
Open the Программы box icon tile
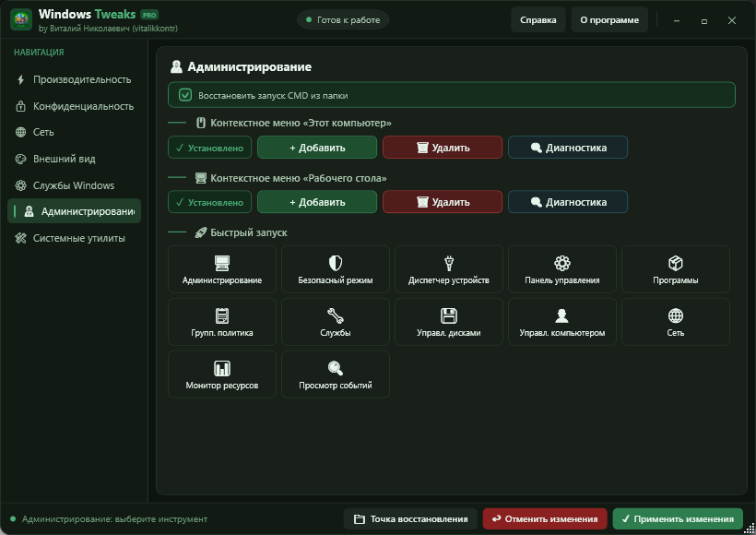pos(675,269)
